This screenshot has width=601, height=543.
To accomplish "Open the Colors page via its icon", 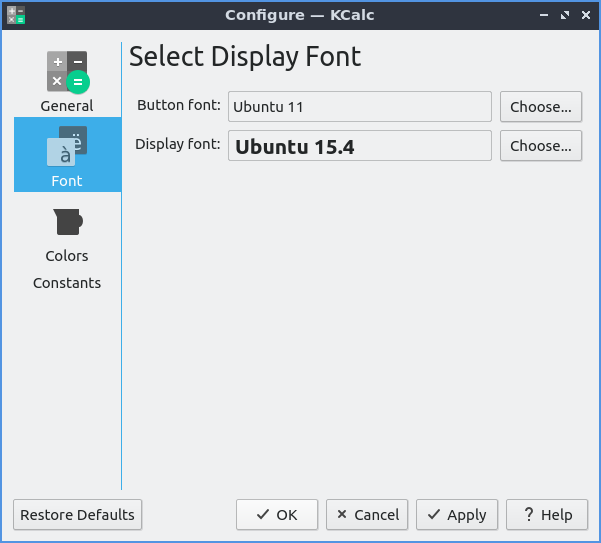I will tap(67, 222).
